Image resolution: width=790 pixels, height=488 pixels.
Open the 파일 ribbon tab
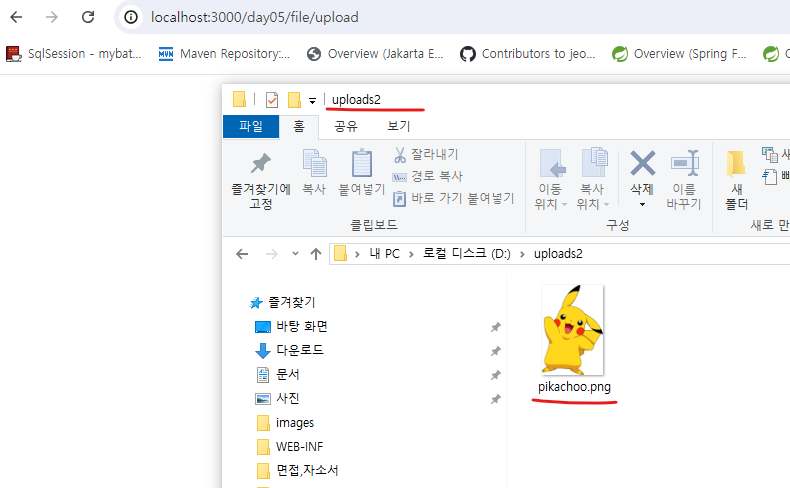[x=251, y=126]
